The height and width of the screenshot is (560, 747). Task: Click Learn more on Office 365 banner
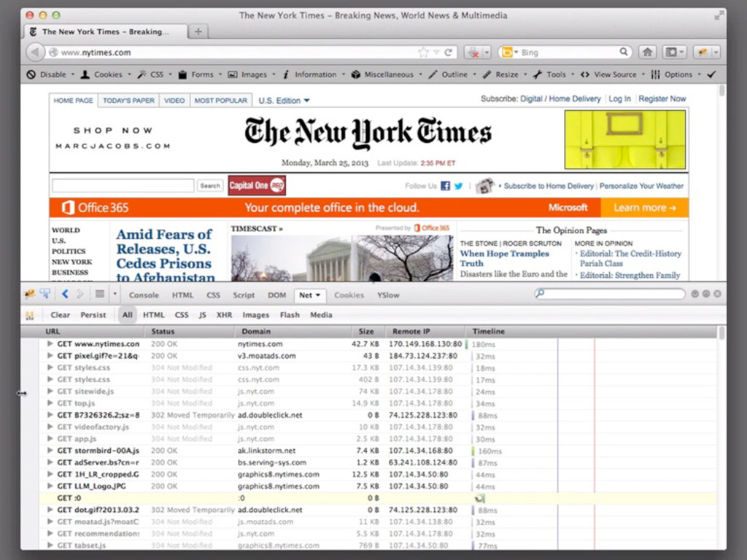[x=645, y=208]
